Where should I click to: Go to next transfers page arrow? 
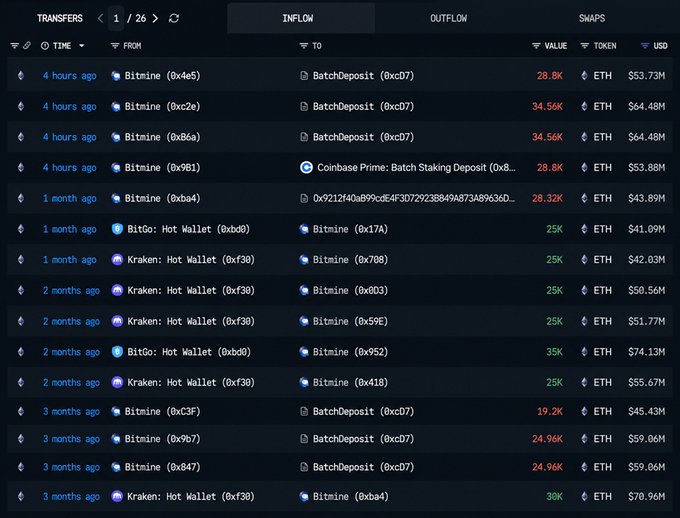point(155,18)
